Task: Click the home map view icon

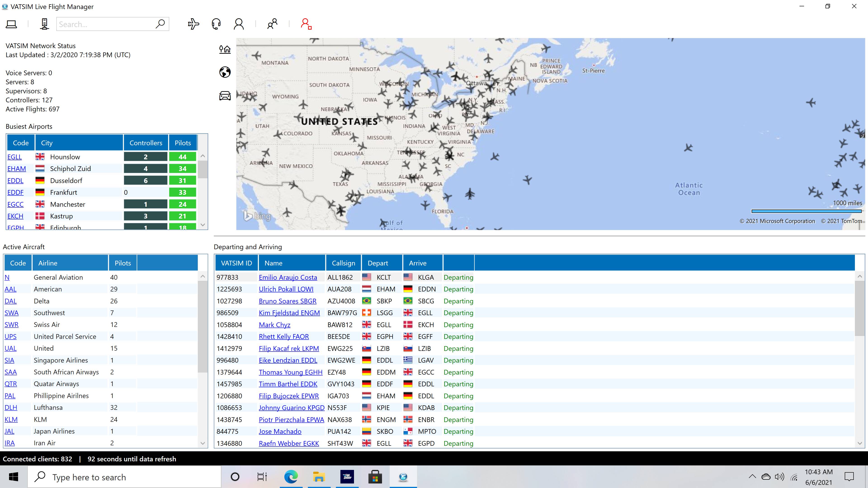Action: [225, 49]
